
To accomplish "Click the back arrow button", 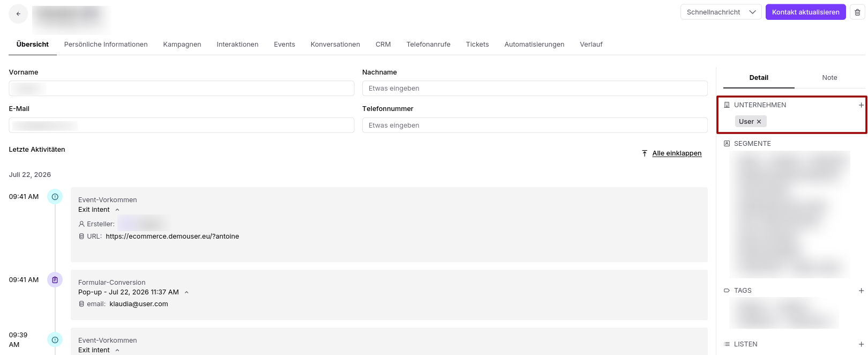I will (18, 14).
